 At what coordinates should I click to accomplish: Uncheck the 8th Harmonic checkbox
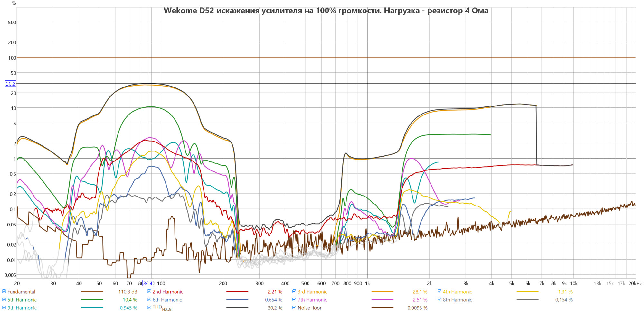click(440, 299)
